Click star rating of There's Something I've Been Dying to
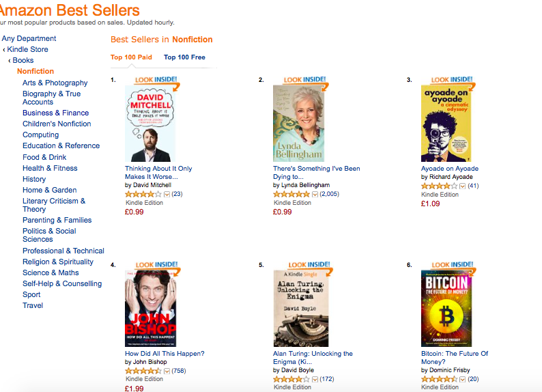The width and height of the screenshot is (542, 392). pos(291,194)
